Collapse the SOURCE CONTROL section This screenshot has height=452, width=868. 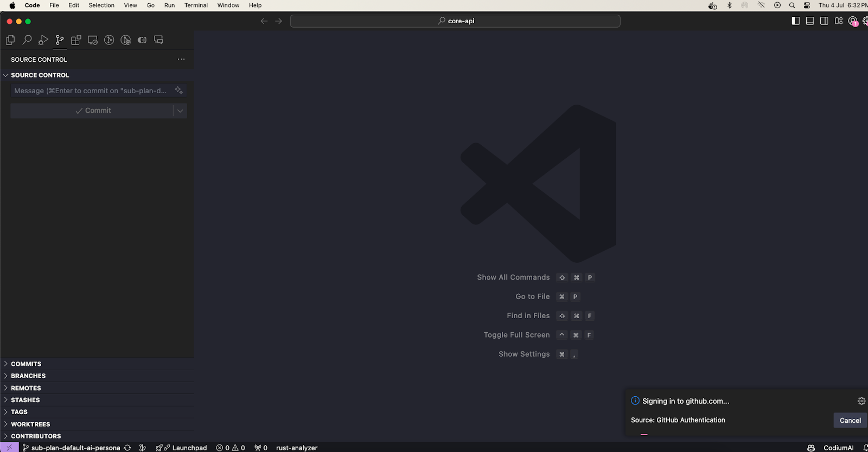[97, 75]
